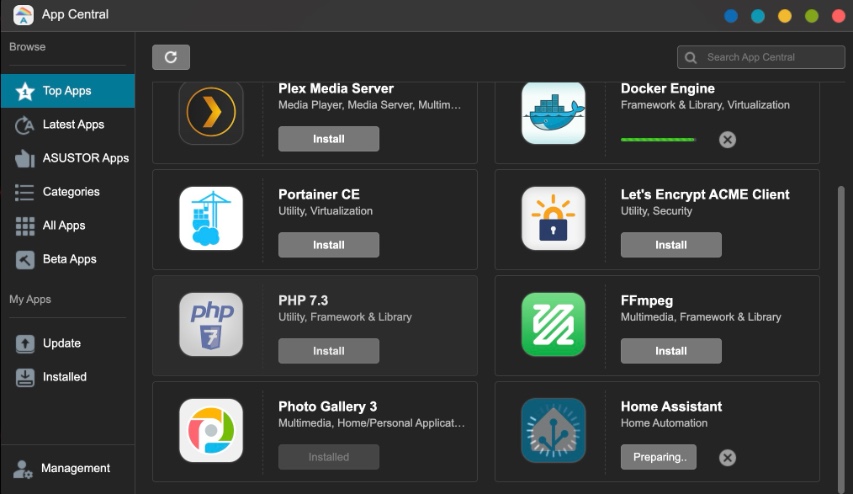Viewport: 853px width, 494px height.
Task: Install FFmpeg
Action: (x=671, y=351)
